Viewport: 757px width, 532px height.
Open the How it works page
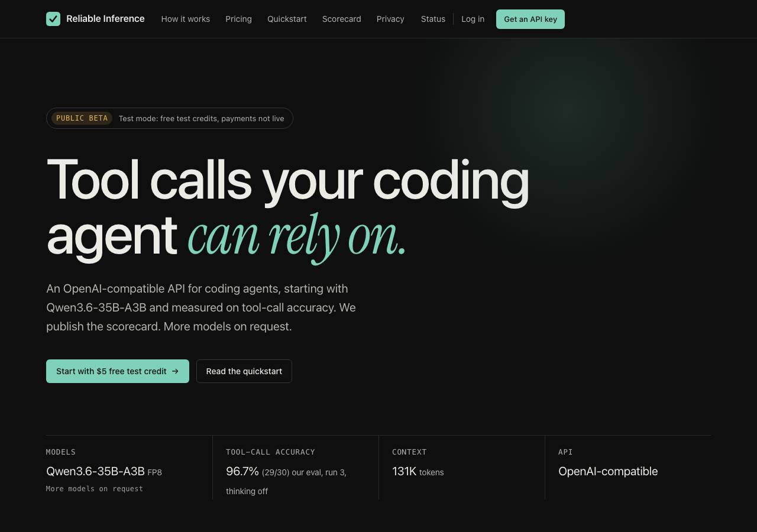[186, 19]
